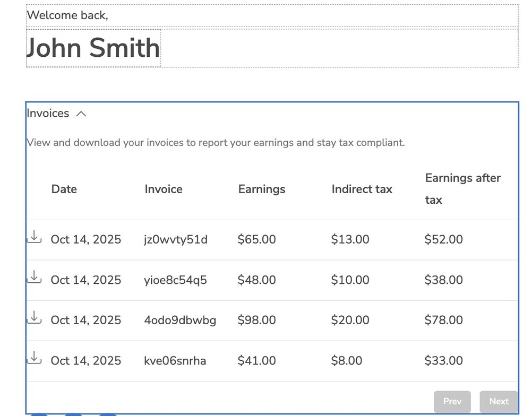The height and width of the screenshot is (416, 532).
Task: Click invoice ID jz0wvty51d
Action: [x=176, y=240]
